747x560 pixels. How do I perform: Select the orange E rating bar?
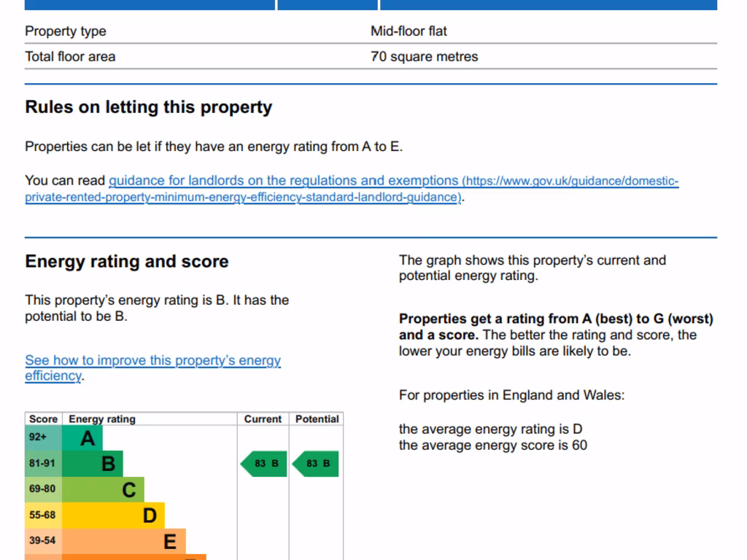[x=124, y=541]
